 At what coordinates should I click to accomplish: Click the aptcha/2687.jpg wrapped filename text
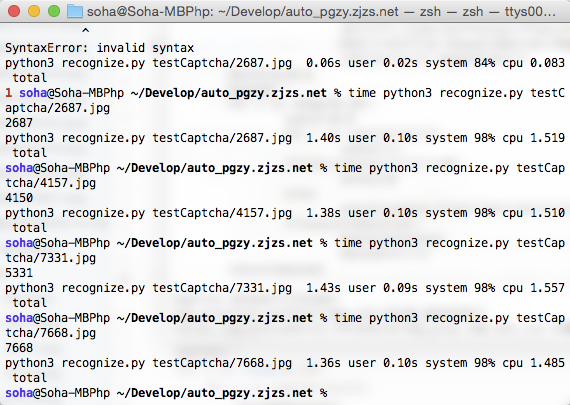57,108
